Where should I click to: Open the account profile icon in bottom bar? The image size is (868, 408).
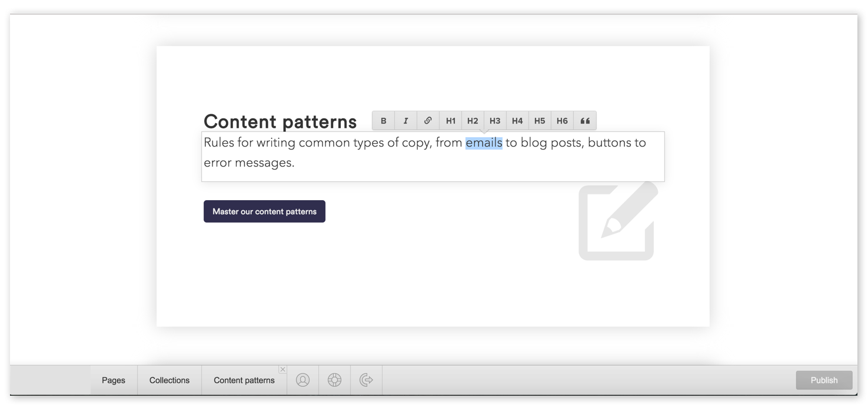(x=302, y=380)
